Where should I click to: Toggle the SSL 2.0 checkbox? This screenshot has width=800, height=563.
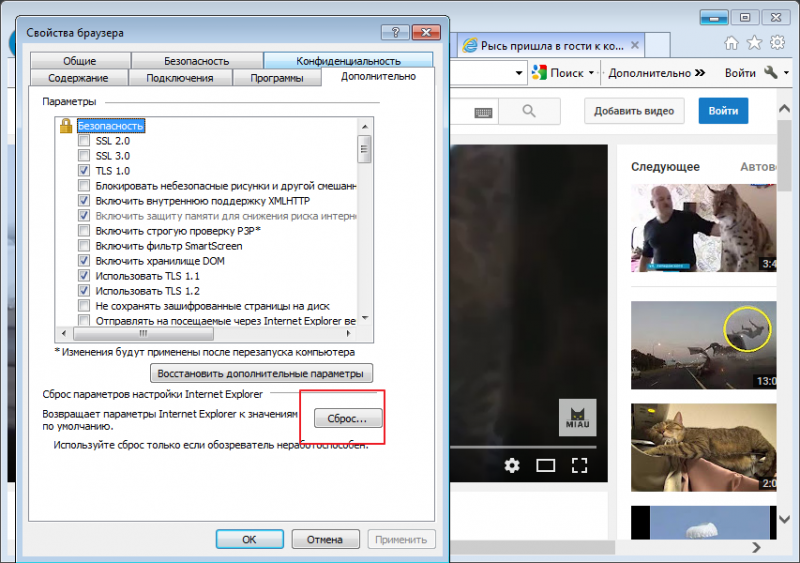[x=84, y=140]
